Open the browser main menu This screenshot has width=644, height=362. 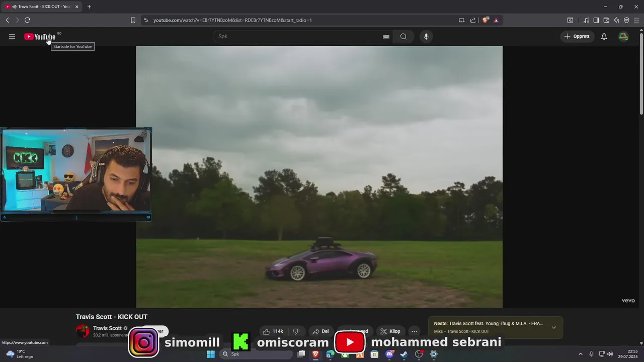[636, 20]
